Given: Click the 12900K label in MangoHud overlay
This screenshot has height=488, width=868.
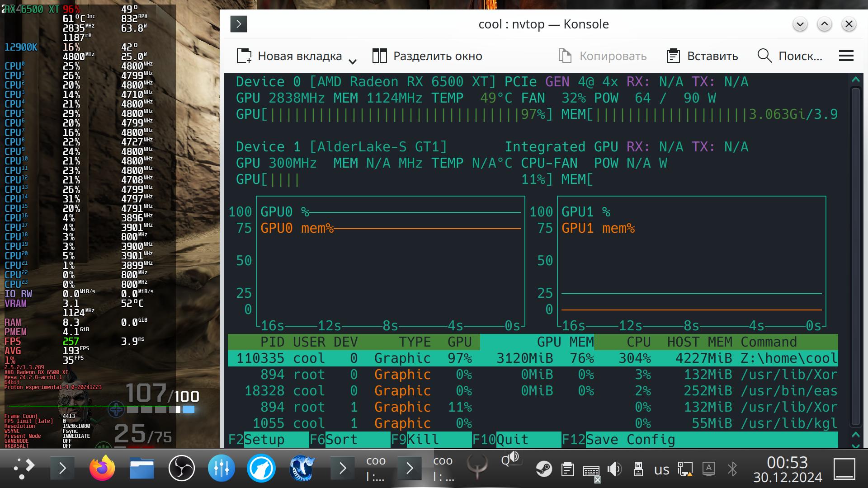Looking at the screenshot, I should tap(21, 47).
